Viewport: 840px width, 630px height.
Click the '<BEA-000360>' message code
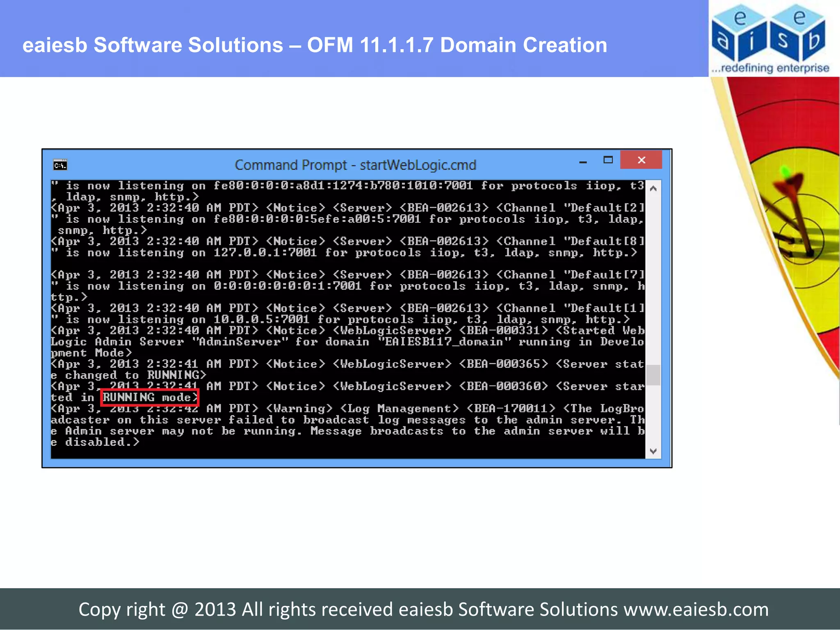point(503,386)
